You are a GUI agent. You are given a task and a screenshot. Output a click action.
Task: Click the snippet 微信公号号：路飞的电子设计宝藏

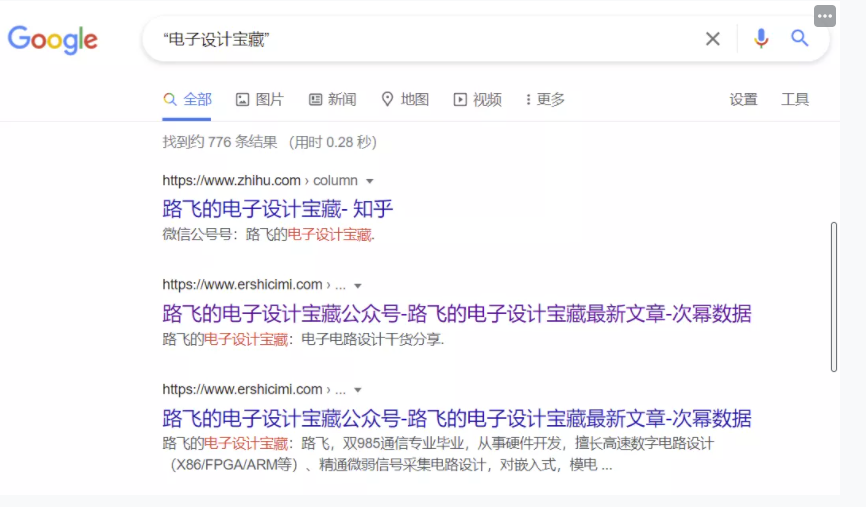point(268,235)
